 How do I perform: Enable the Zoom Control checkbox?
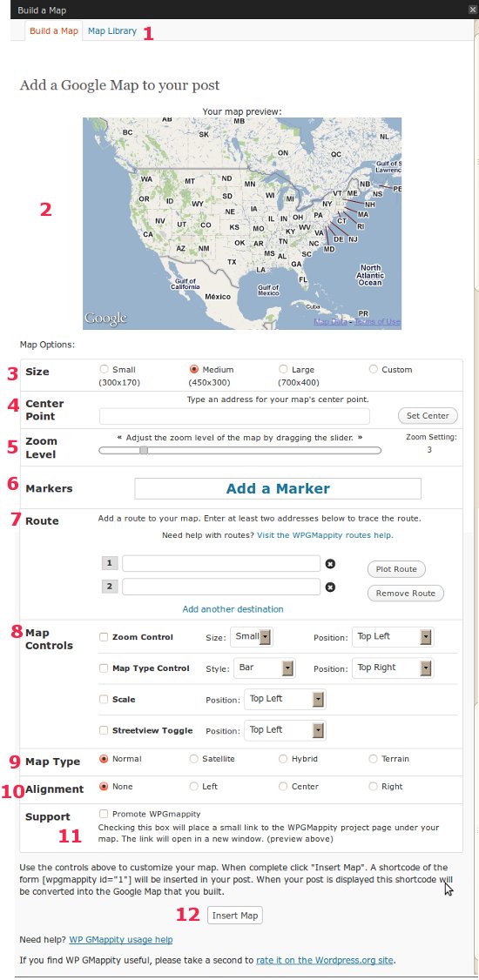[x=104, y=637]
